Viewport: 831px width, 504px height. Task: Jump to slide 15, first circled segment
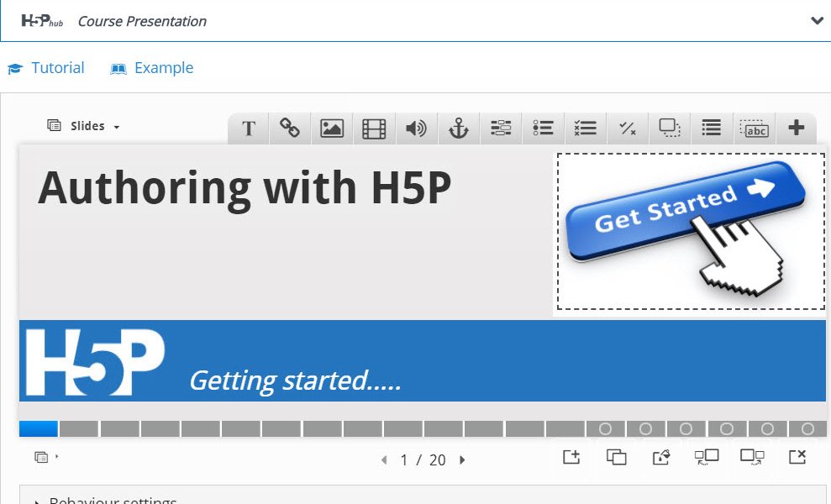click(605, 428)
